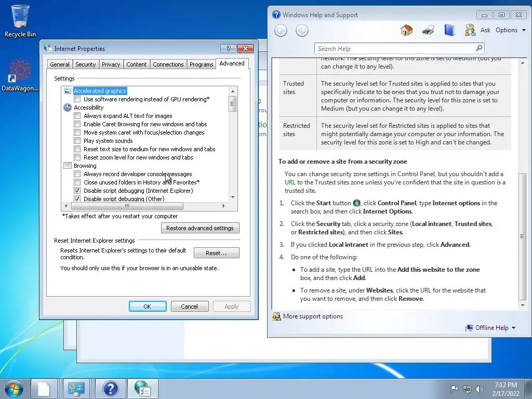Click Help home house icon
The width and height of the screenshot is (532, 399).
coord(406,30)
